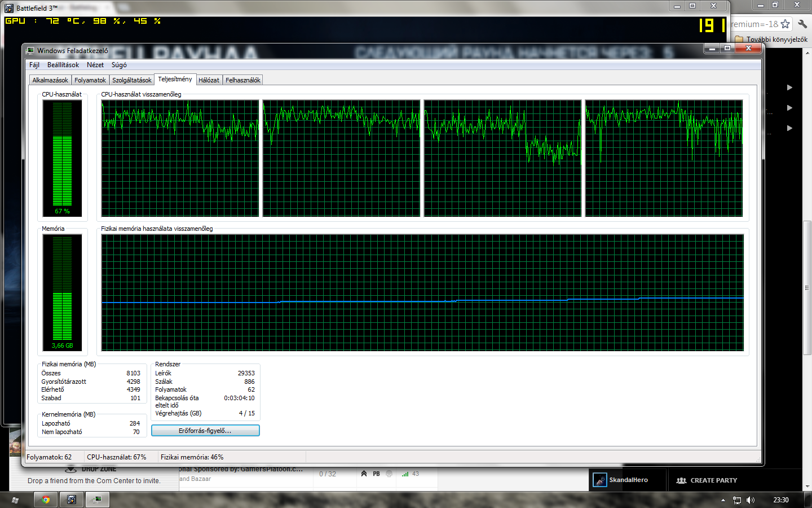The height and width of the screenshot is (508, 812).
Task: Select the Teljesítmény tab
Action: tap(175, 79)
